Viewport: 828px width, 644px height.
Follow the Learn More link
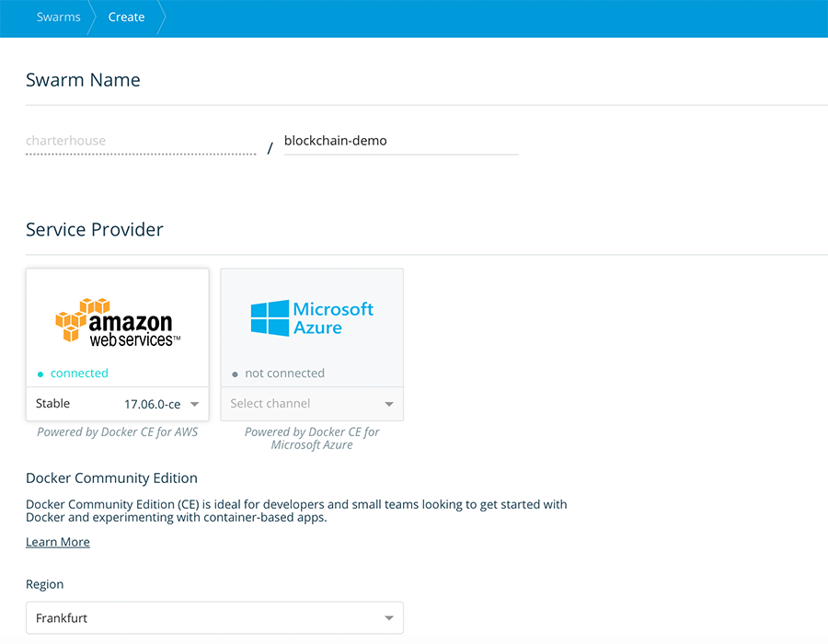58,542
